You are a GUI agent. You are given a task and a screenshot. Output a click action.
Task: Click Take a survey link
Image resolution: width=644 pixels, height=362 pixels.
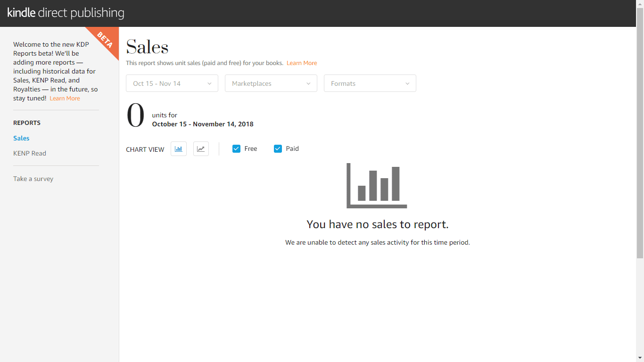pyautogui.click(x=33, y=179)
